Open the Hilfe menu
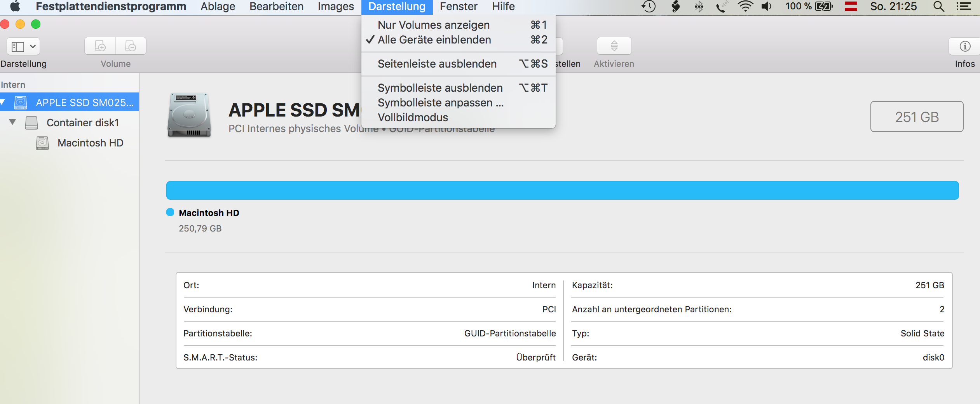This screenshot has width=980, height=404. (x=503, y=7)
